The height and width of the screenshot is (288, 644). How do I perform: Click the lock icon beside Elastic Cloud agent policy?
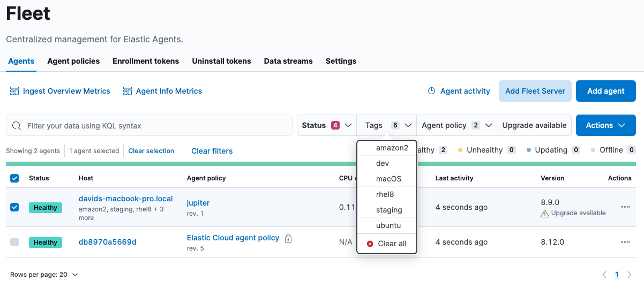click(288, 238)
